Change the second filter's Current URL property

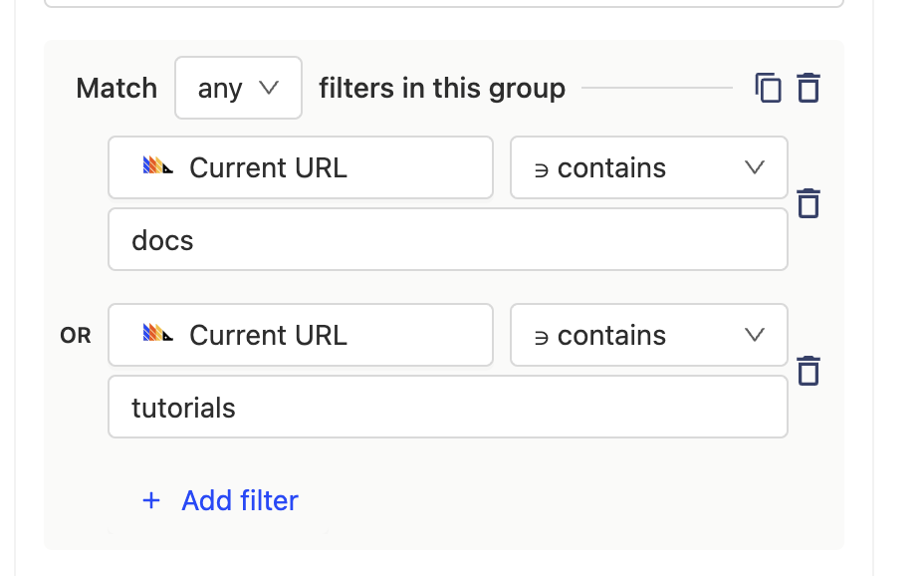(300, 335)
